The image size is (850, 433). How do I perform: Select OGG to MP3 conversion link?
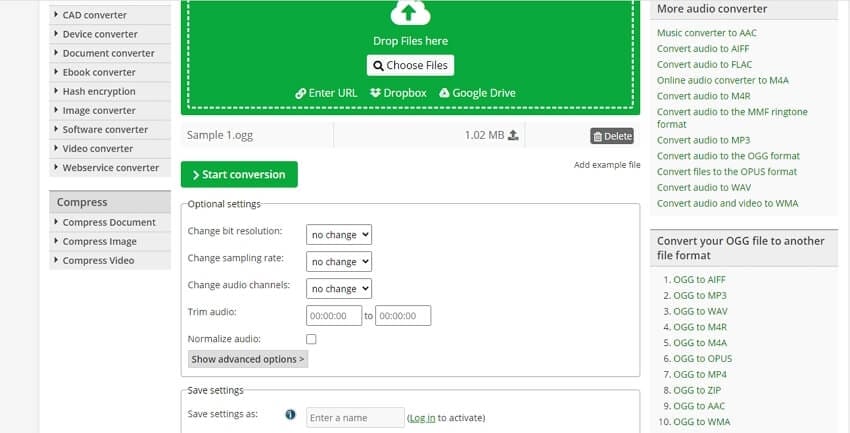coord(700,296)
